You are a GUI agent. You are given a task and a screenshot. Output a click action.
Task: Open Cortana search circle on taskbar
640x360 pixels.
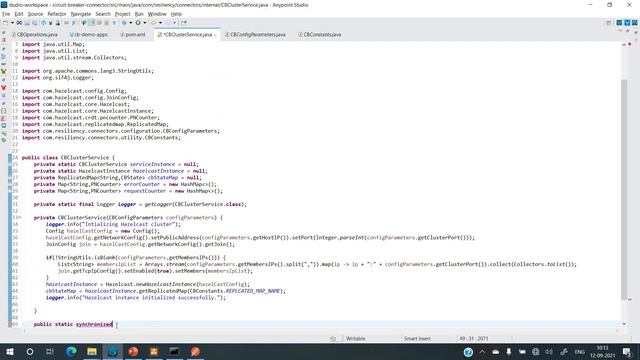pyautogui.click(x=29, y=351)
